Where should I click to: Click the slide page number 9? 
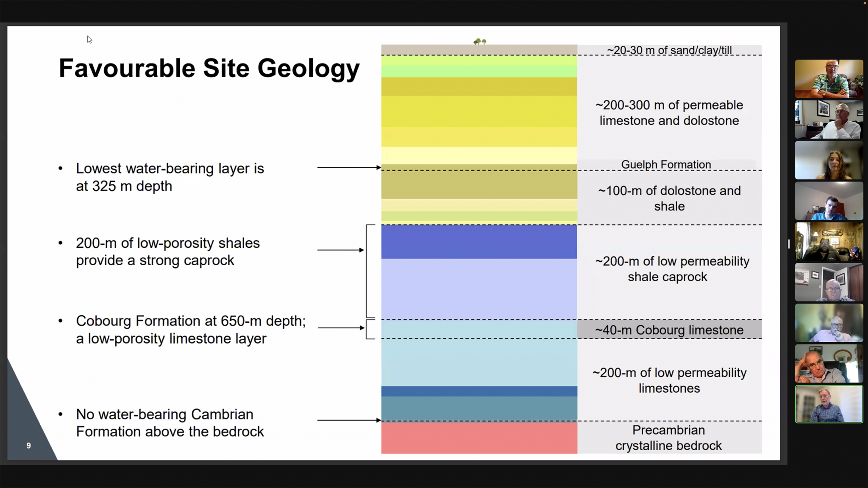(x=28, y=445)
